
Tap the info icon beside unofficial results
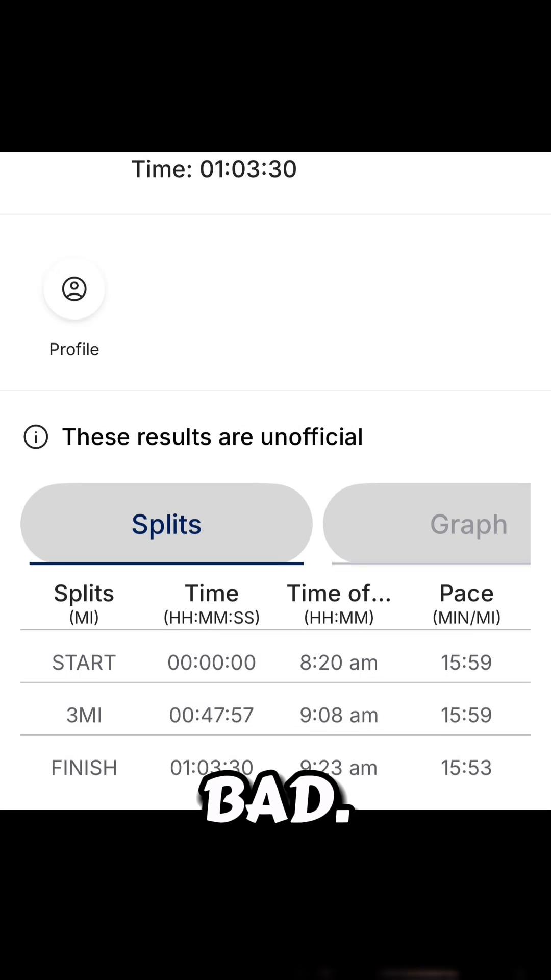[x=36, y=437]
